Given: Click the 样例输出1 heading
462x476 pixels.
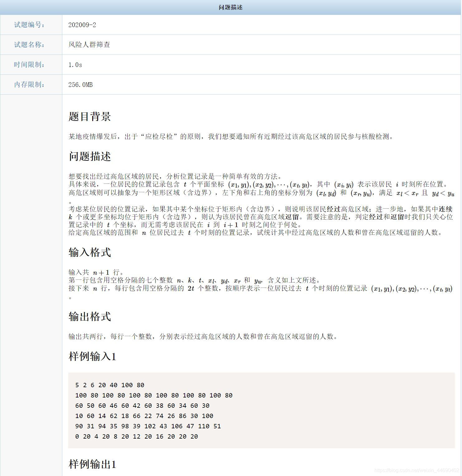Looking at the screenshot, I should (x=92, y=466).
